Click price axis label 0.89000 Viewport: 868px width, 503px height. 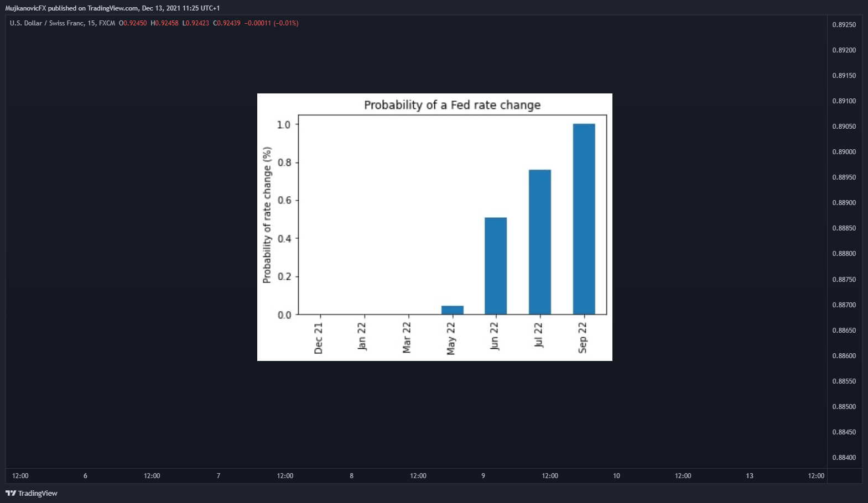(844, 152)
